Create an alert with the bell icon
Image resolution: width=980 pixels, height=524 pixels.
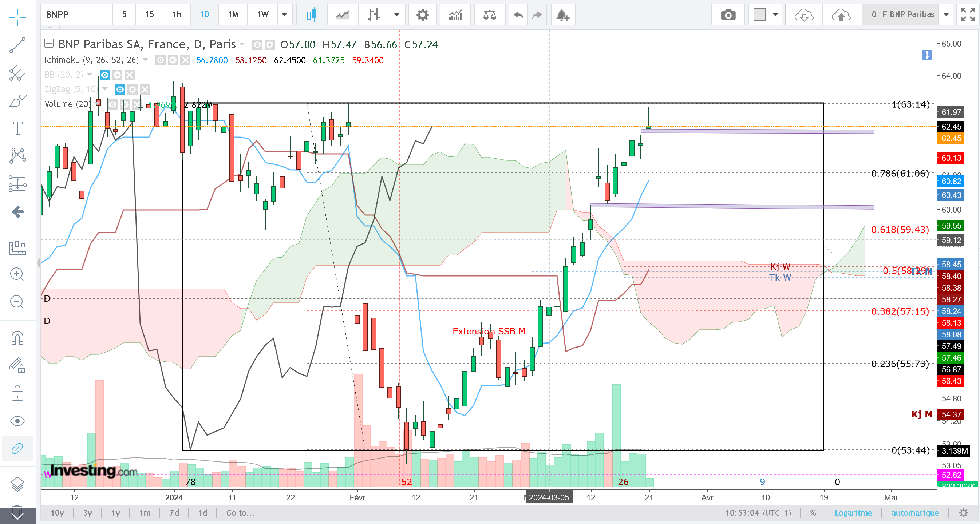coord(562,15)
